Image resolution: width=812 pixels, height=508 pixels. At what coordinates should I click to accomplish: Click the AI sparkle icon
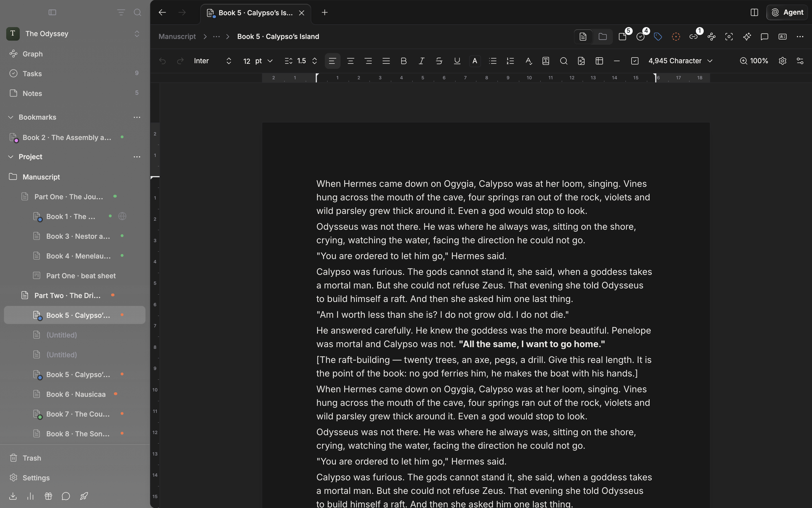click(747, 37)
